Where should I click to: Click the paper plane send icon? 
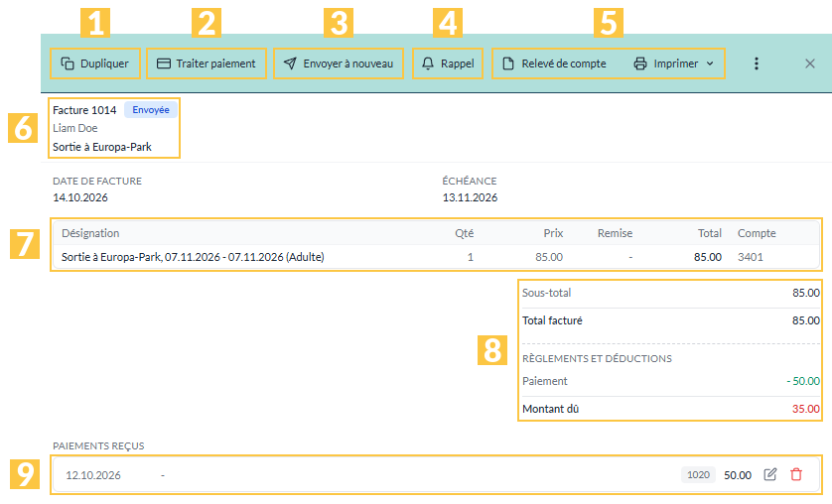click(290, 63)
